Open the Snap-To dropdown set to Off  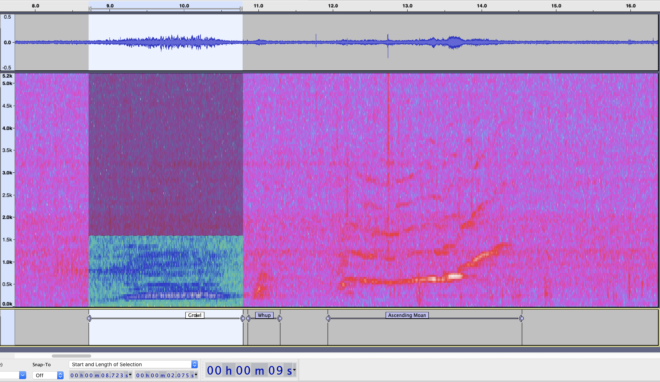(48, 375)
